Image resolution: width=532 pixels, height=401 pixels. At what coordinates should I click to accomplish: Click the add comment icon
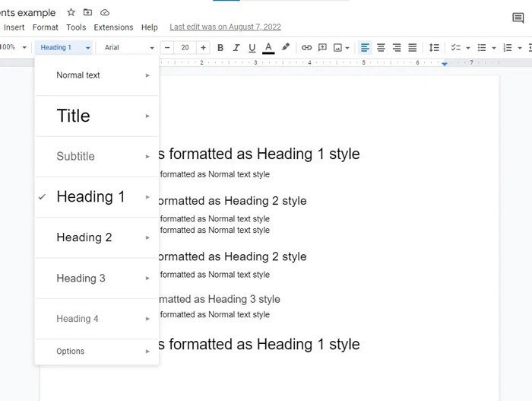[322, 47]
